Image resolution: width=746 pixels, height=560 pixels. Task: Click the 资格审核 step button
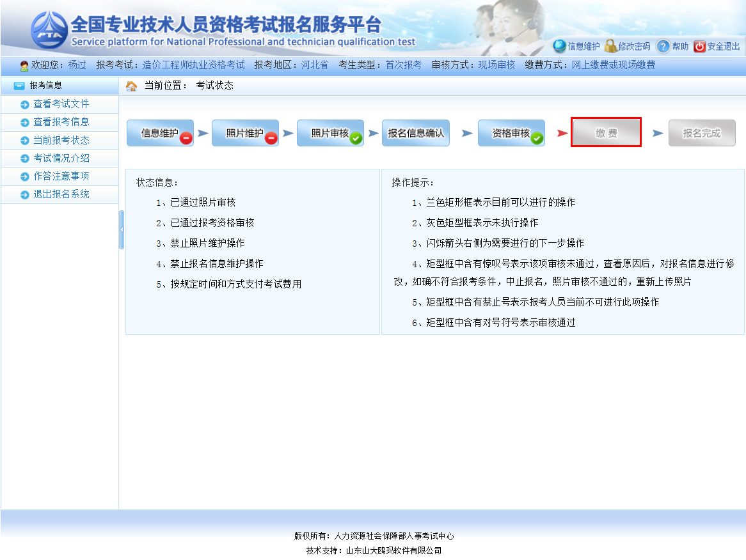(510, 133)
